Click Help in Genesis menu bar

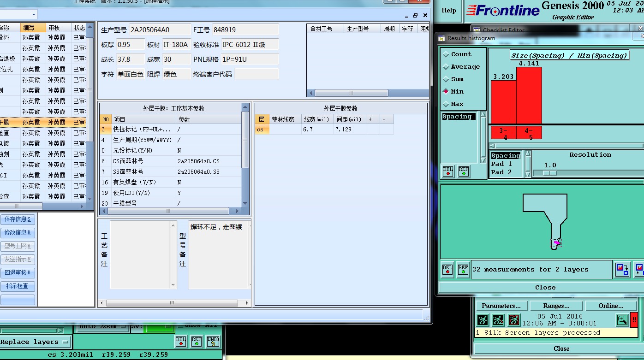448,10
